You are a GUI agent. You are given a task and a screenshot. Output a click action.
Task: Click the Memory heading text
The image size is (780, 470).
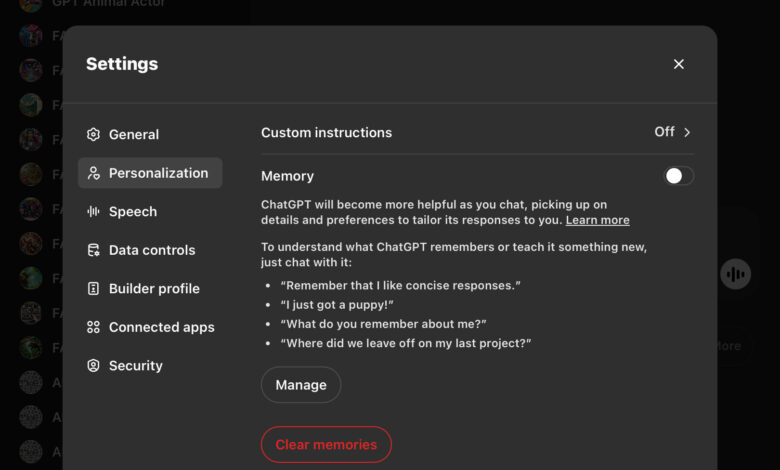[288, 176]
